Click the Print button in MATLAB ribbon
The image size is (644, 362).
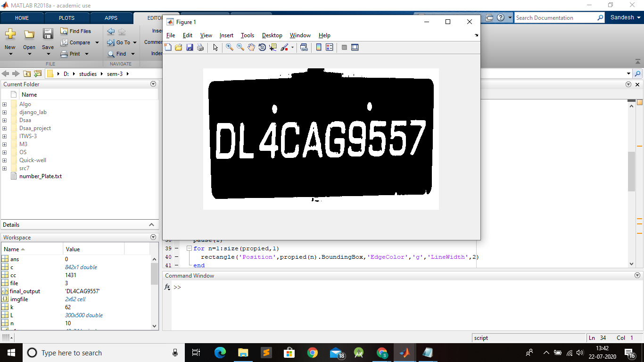(71, 54)
